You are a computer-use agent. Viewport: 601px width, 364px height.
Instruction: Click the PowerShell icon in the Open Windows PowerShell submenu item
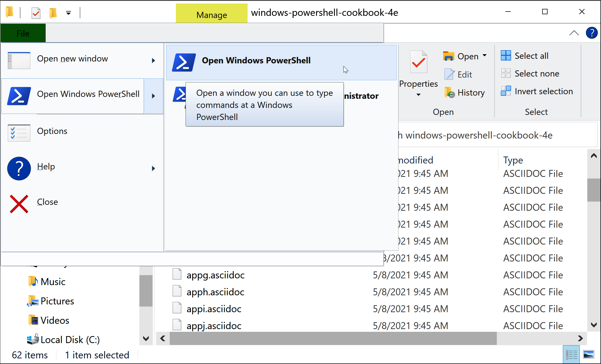(x=184, y=62)
